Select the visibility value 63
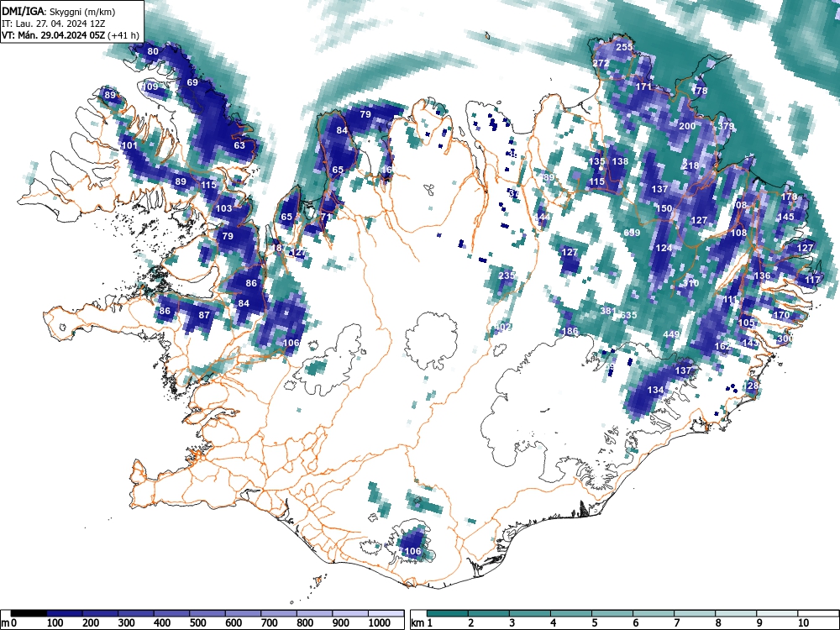This screenshot has height=630, width=840. point(239,145)
